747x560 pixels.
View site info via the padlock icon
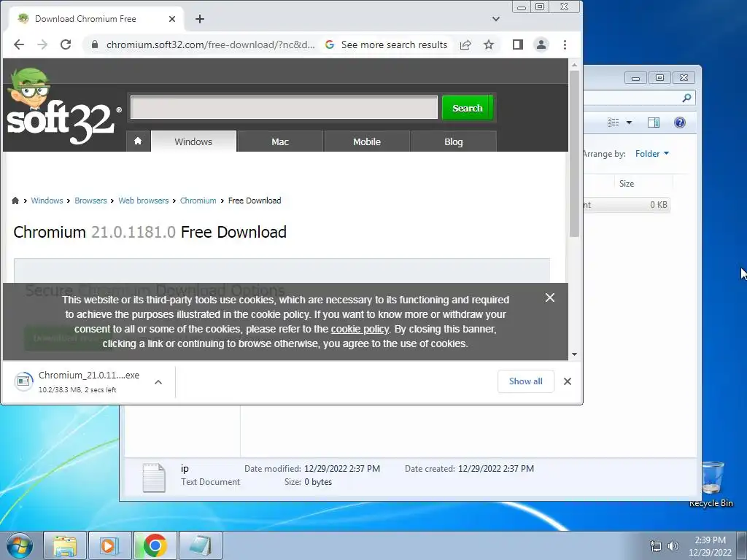pyautogui.click(x=95, y=44)
